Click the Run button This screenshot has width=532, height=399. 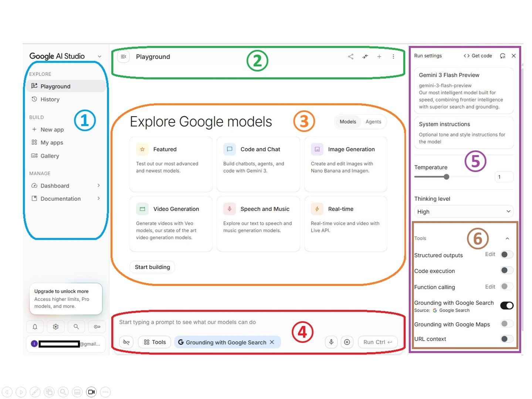pyautogui.click(x=377, y=342)
